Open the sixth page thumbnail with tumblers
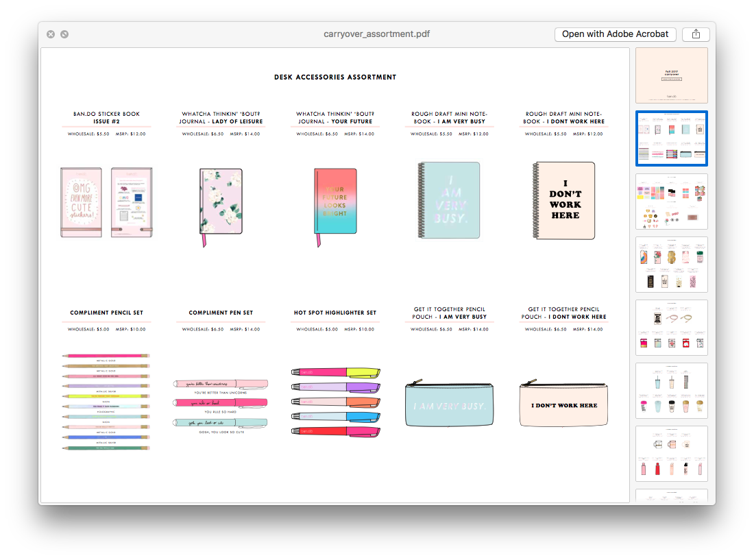 (x=671, y=391)
